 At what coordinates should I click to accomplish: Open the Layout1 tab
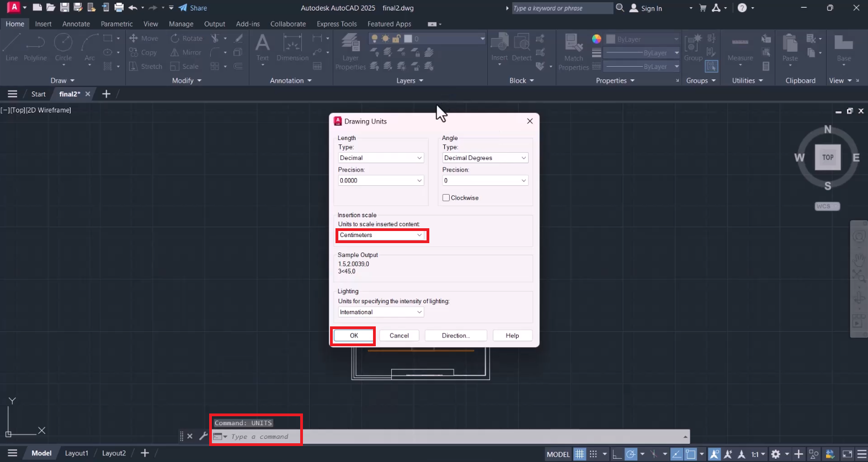(x=77, y=453)
